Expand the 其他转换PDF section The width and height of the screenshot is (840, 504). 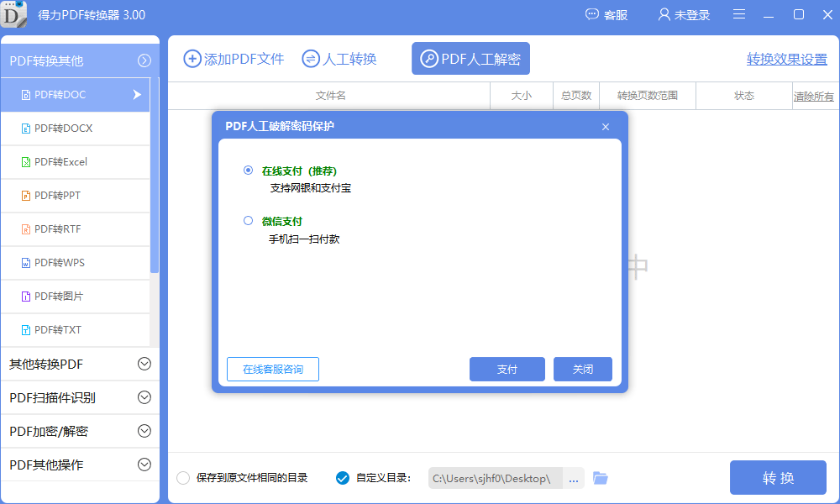(x=81, y=365)
